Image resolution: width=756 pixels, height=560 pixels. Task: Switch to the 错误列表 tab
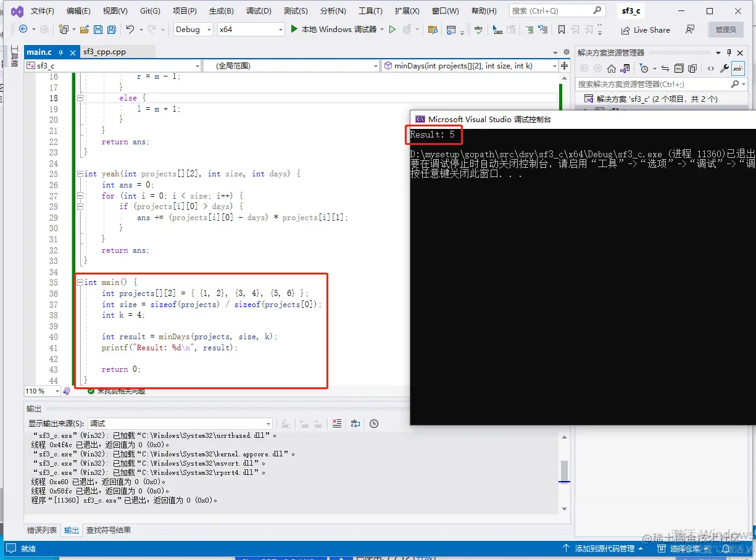pyautogui.click(x=42, y=530)
